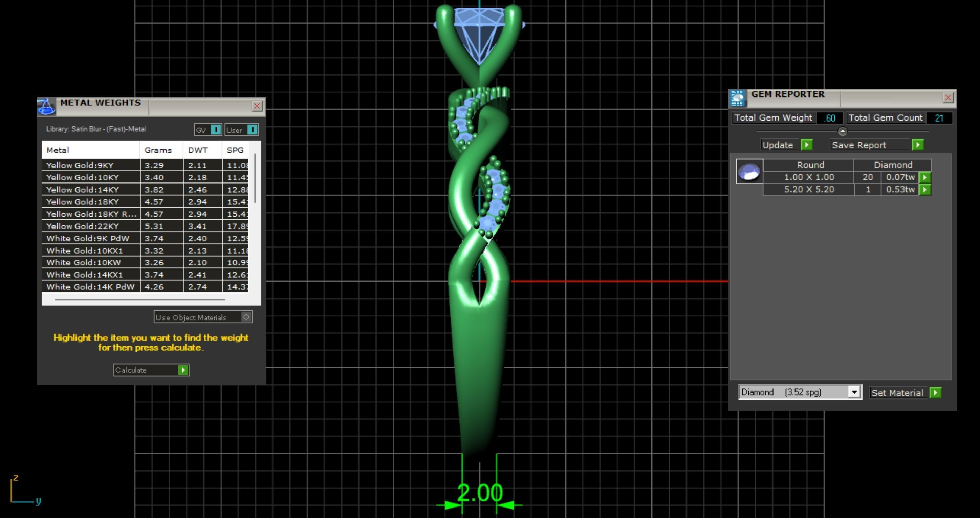Click the 5.20 X 5.20 gem size cell
This screenshot has width=980, height=518.
pyautogui.click(x=808, y=190)
